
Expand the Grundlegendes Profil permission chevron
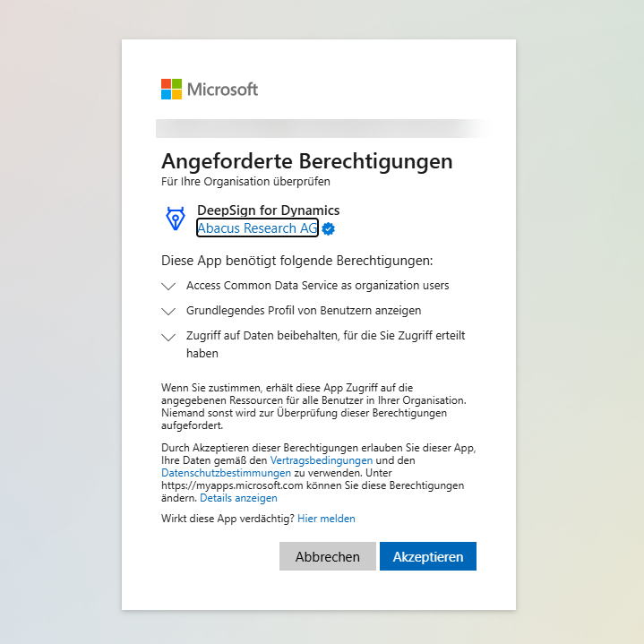coord(168,312)
